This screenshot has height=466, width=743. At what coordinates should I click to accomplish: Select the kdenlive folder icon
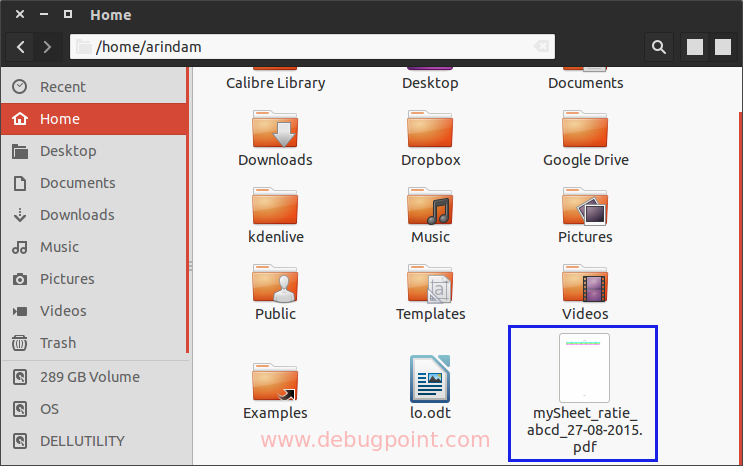coord(275,206)
